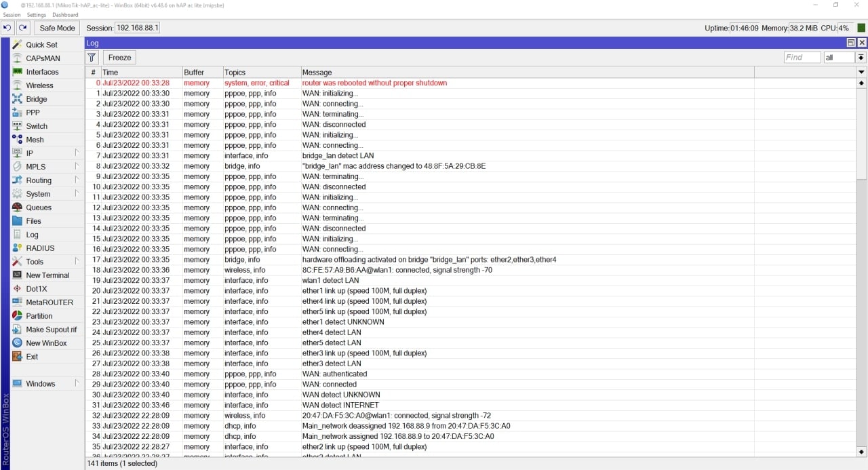Open the RADIUS section
Image resolution: width=868 pixels, height=470 pixels.
pyautogui.click(x=40, y=248)
